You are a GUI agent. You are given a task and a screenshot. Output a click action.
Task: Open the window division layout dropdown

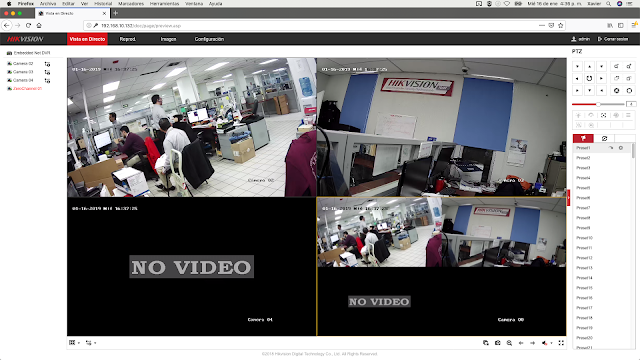pos(74,343)
